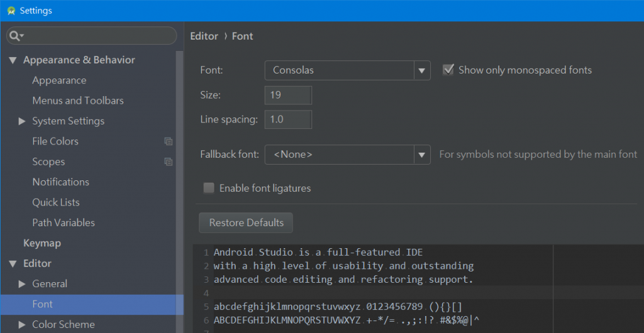This screenshot has width=644, height=333.
Task: Click preview line 'Android Studio is a full-featured IDE'
Action: pos(318,252)
